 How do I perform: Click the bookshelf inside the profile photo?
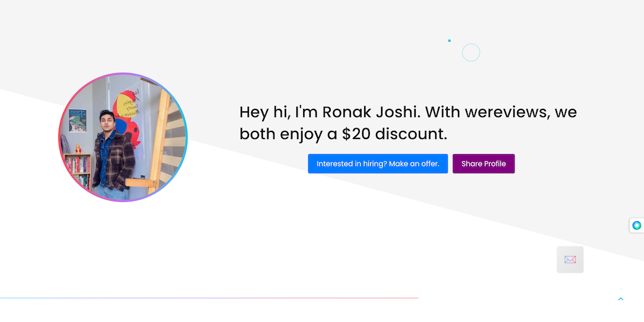pos(78,169)
